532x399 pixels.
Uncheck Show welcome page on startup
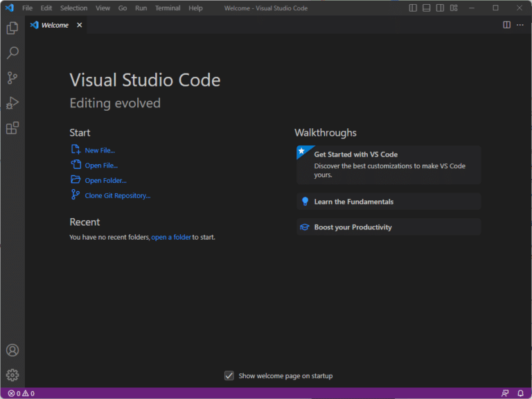(229, 375)
